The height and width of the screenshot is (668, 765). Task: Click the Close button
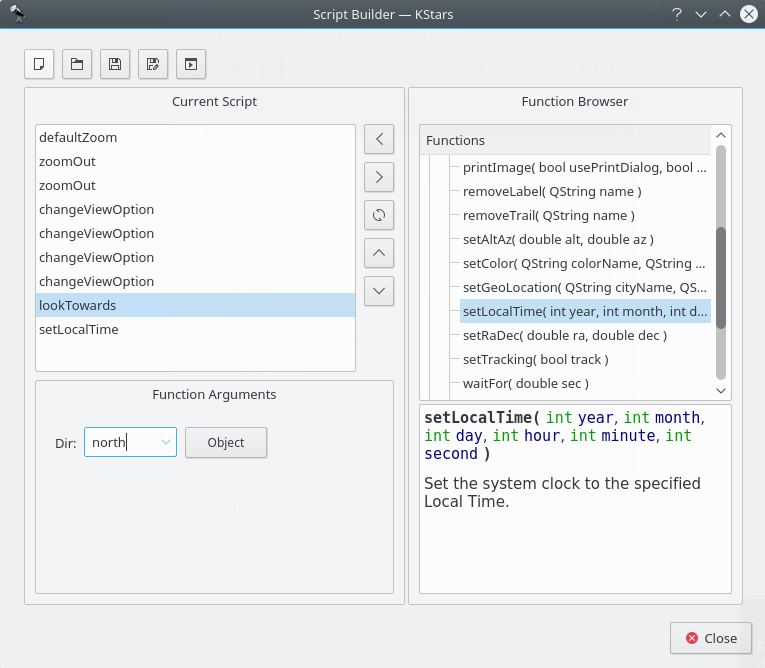click(x=710, y=638)
